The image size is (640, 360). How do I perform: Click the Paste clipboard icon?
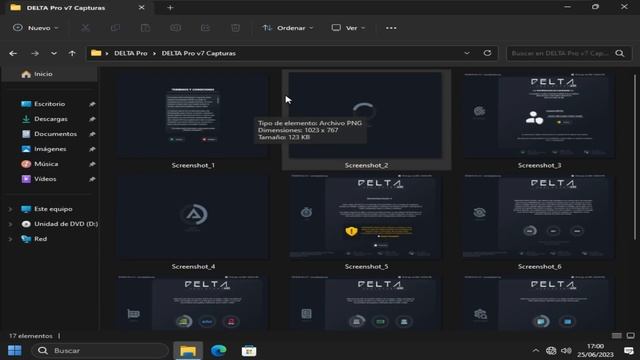point(145,28)
